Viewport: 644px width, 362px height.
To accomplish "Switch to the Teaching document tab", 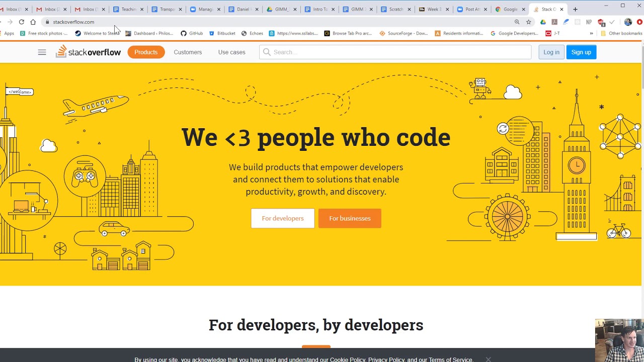I will pos(128,9).
